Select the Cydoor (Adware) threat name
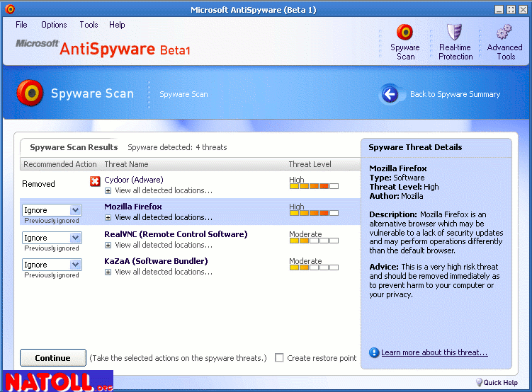This screenshot has height=392, width=532. tap(134, 180)
